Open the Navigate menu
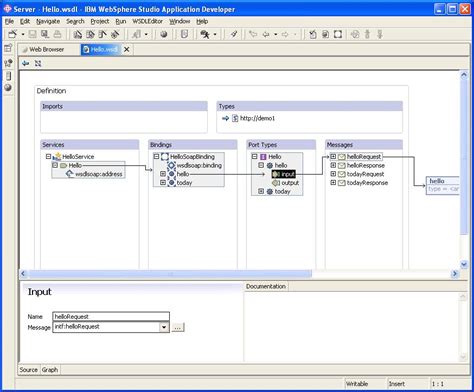The height and width of the screenshot is (392, 474). coord(48,21)
